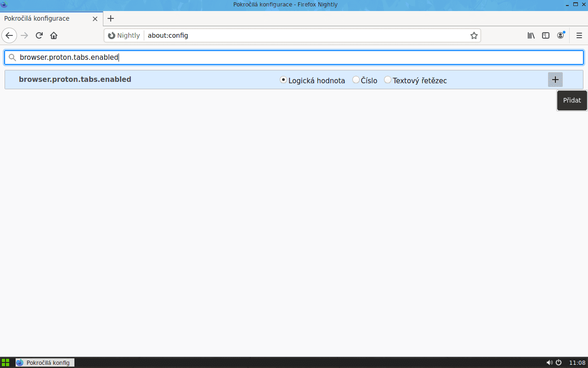Minimize the Firefox Nightly window
The width and height of the screenshot is (588, 368).
click(567, 5)
